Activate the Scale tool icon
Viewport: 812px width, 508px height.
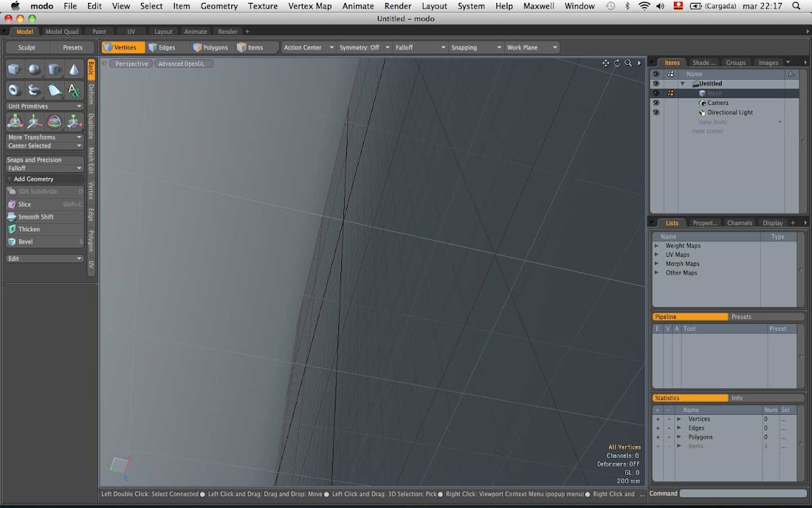(74, 122)
